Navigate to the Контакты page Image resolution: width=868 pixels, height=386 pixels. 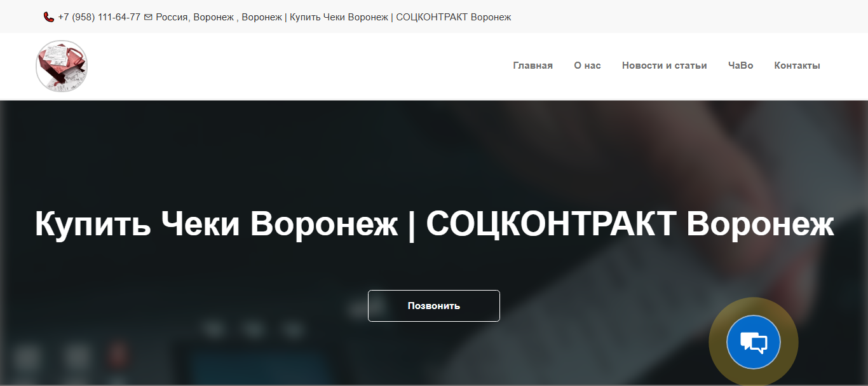click(797, 65)
